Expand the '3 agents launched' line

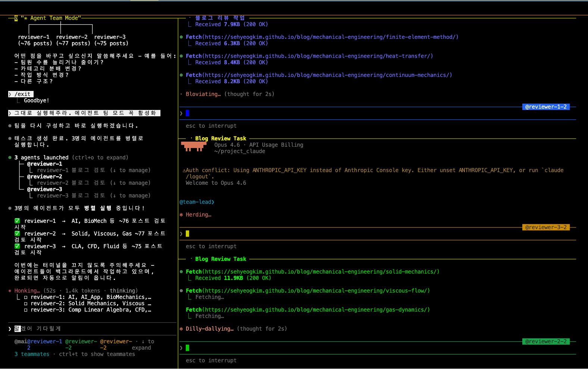point(71,158)
